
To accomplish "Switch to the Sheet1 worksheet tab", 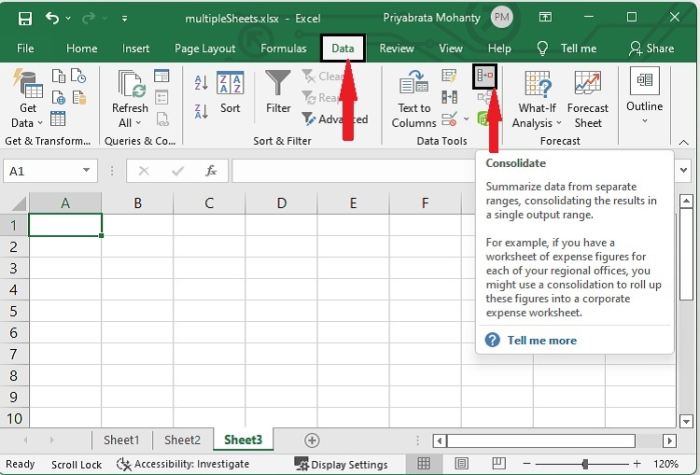I will click(x=122, y=440).
